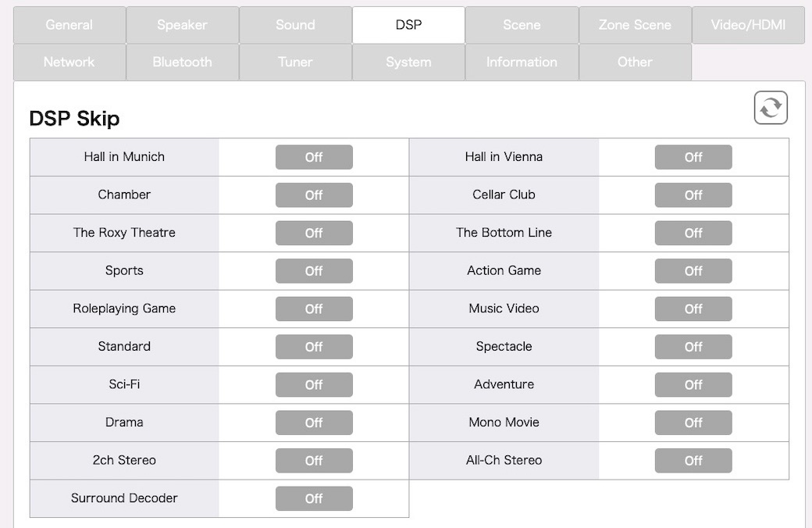Enable skip for Sports program
Image resolution: width=812 pixels, height=528 pixels.
tap(314, 271)
